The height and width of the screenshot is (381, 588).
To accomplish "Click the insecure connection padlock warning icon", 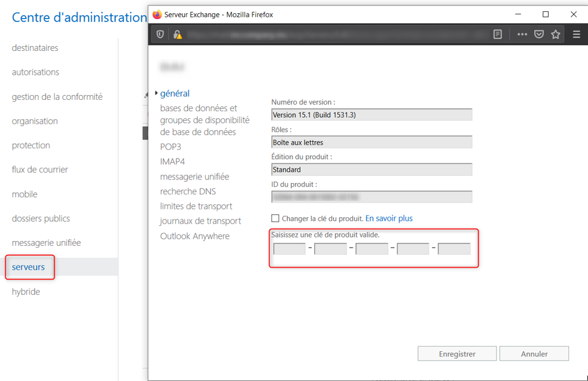I will coord(178,35).
